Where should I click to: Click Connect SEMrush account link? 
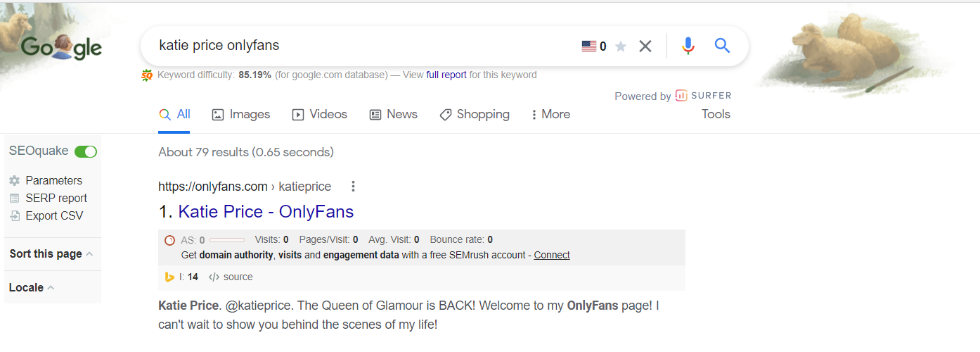[552, 255]
